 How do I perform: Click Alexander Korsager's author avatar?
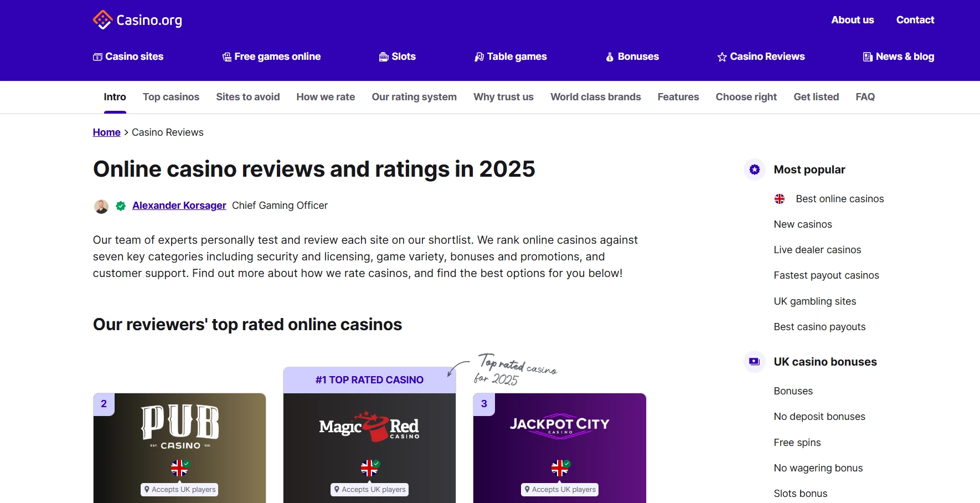101,207
